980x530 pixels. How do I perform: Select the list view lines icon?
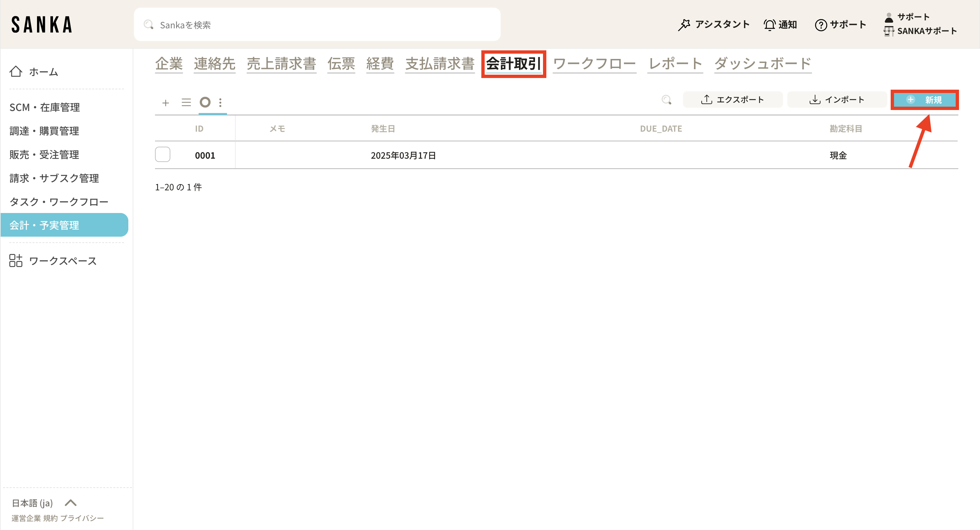[186, 102]
